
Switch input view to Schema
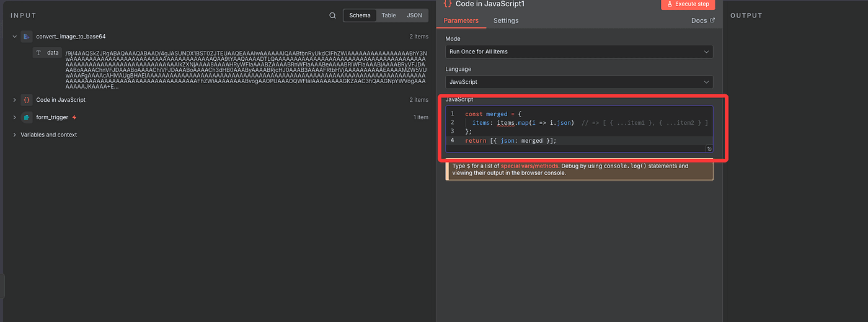(360, 16)
